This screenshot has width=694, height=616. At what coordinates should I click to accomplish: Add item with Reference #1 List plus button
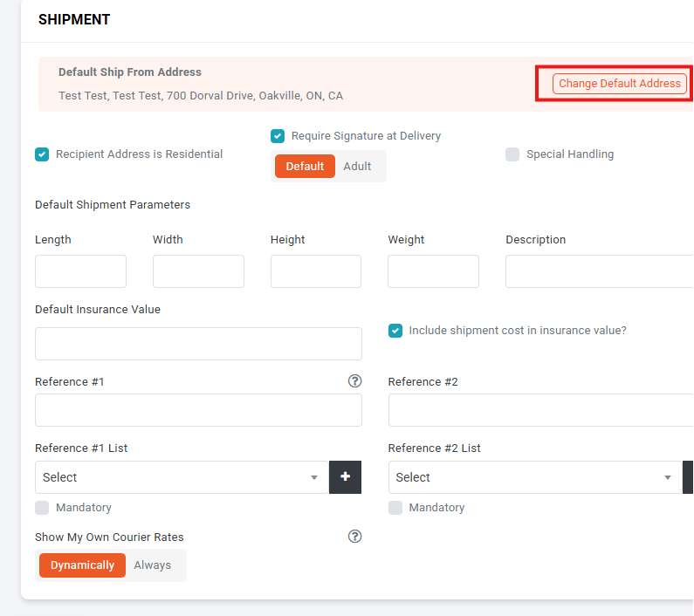pos(345,477)
